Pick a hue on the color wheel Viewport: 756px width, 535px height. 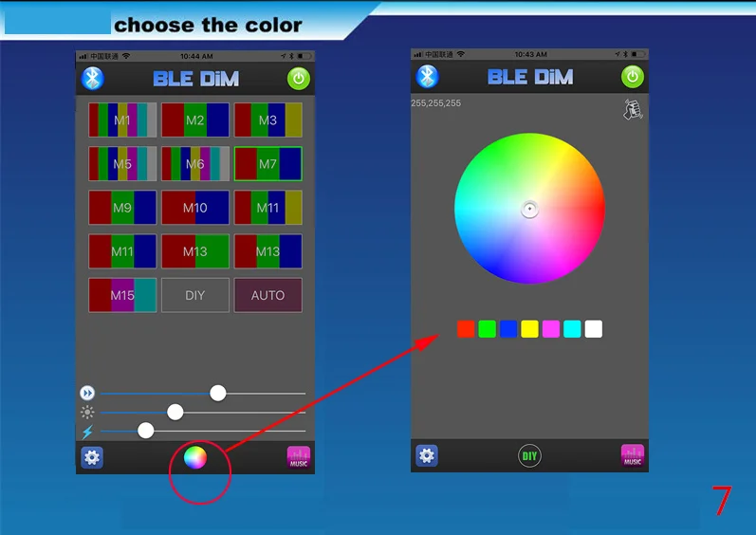pyautogui.click(x=529, y=209)
